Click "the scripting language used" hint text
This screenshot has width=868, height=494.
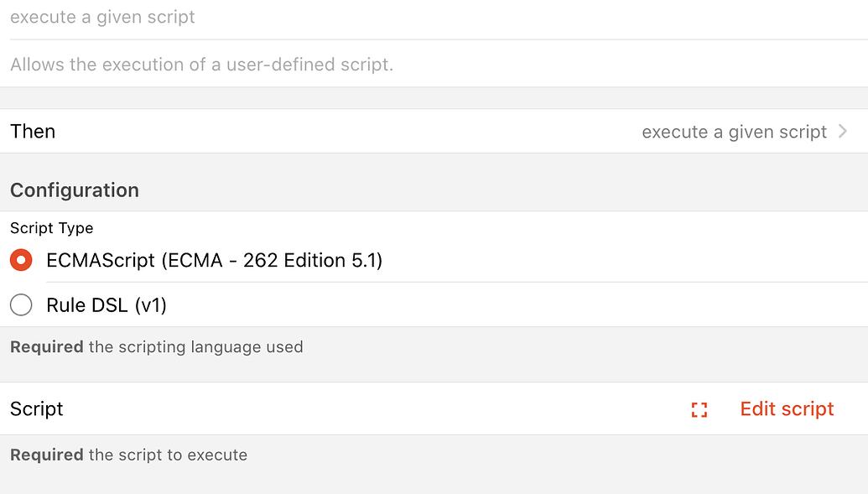(195, 346)
